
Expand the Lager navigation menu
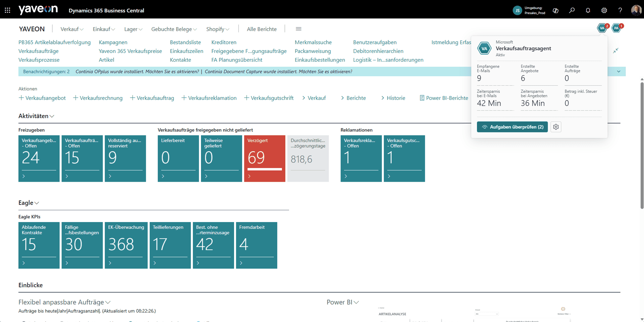[133, 29]
